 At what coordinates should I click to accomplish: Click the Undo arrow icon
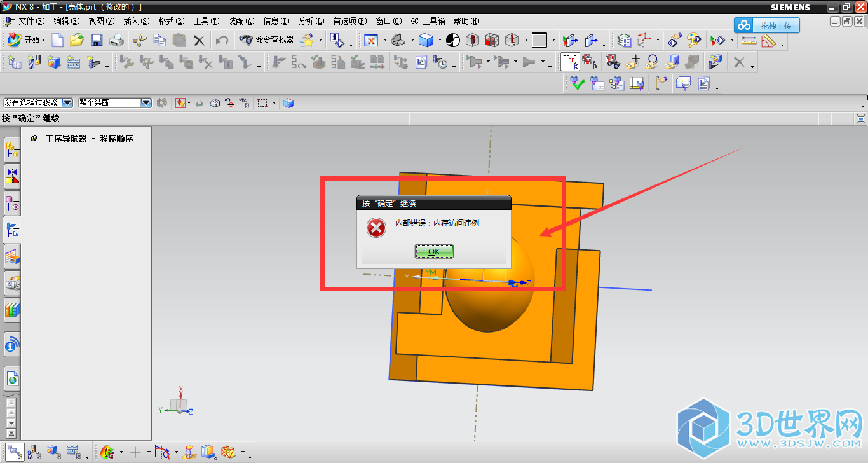222,40
